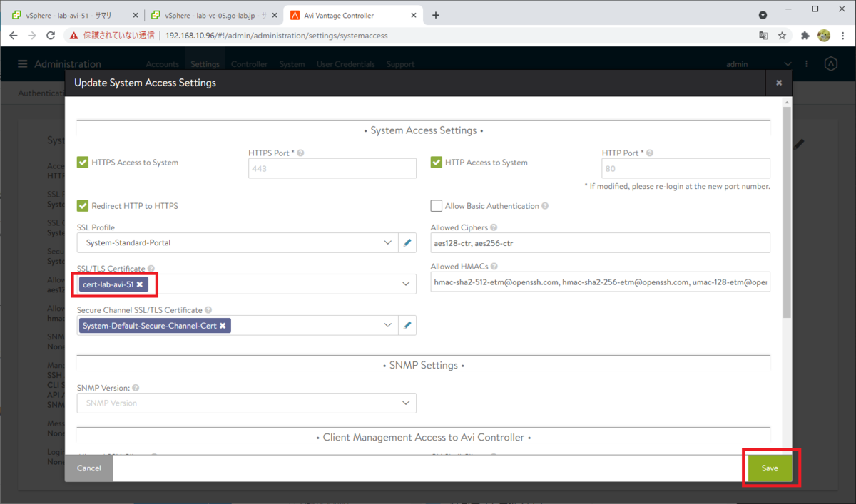Expand Secure Channel SSL/TLS Certificate dropdown

388,326
